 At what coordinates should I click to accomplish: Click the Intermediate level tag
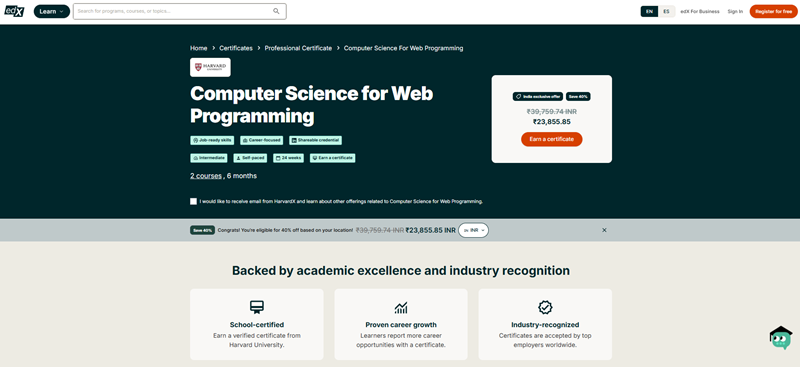pyautogui.click(x=209, y=158)
